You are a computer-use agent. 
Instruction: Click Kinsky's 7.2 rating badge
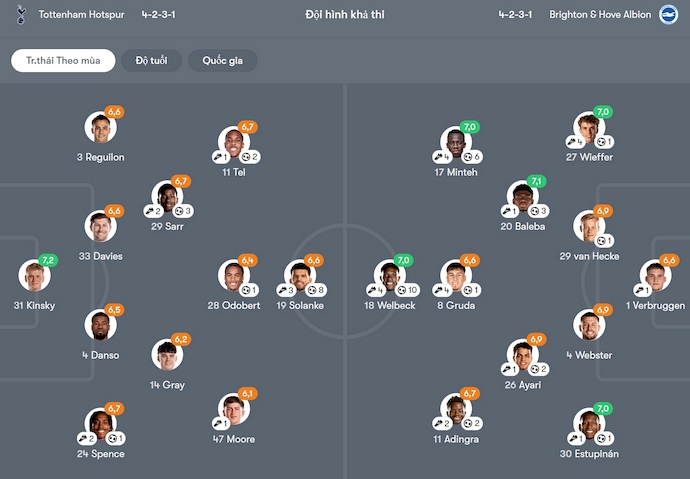click(x=48, y=260)
